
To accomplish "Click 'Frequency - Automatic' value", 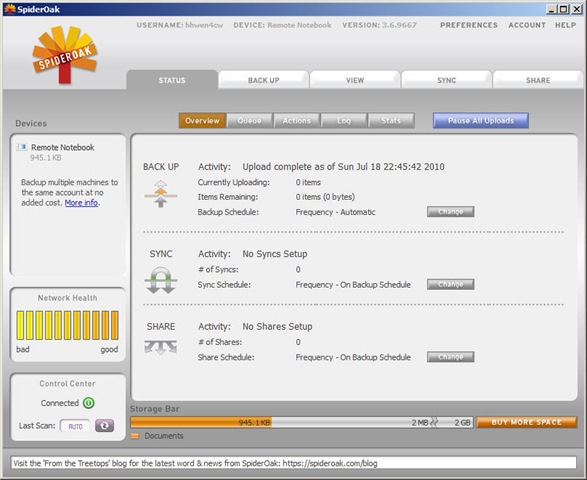I will pos(335,212).
